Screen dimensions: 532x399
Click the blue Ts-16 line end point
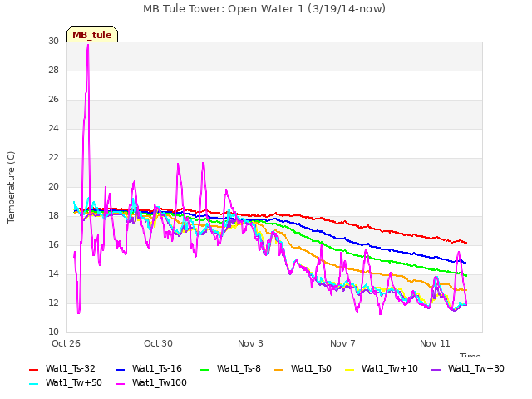pos(466,264)
